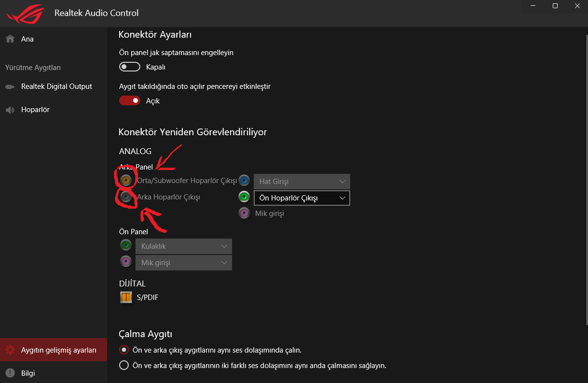Click the Arka Hoparlör Çıkışı label
This screenshot has height=383, width=588.
pos(168,197)
